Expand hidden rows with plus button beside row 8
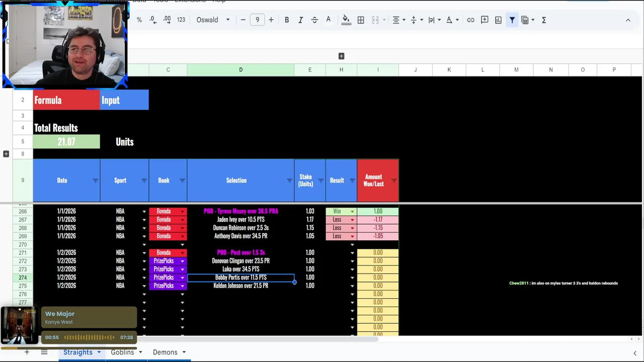The image size is (644, 362). 6,154
